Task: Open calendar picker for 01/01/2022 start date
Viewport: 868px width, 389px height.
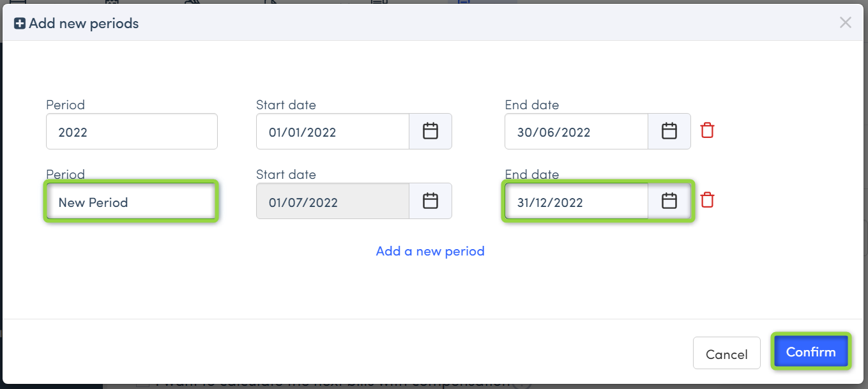Action: [x=430, y=132]
